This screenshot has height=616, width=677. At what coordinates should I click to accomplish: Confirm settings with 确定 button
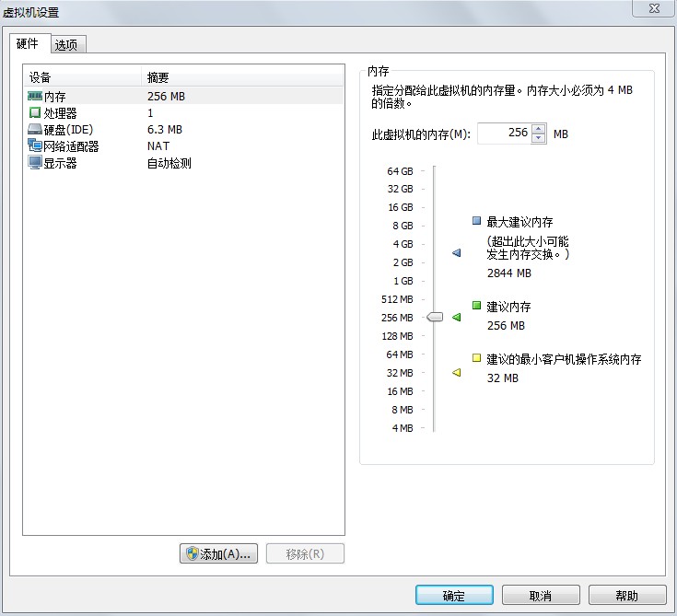(454, 595)
